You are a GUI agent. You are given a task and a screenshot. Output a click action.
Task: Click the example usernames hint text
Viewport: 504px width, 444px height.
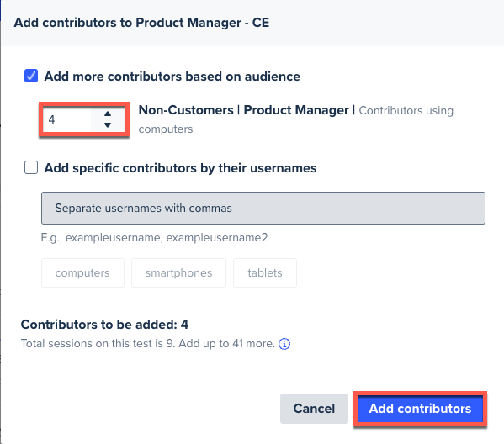154,238
